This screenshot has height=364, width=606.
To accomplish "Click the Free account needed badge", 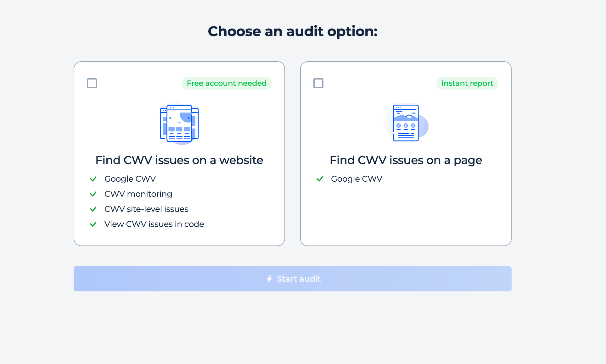I will [227, 83].
